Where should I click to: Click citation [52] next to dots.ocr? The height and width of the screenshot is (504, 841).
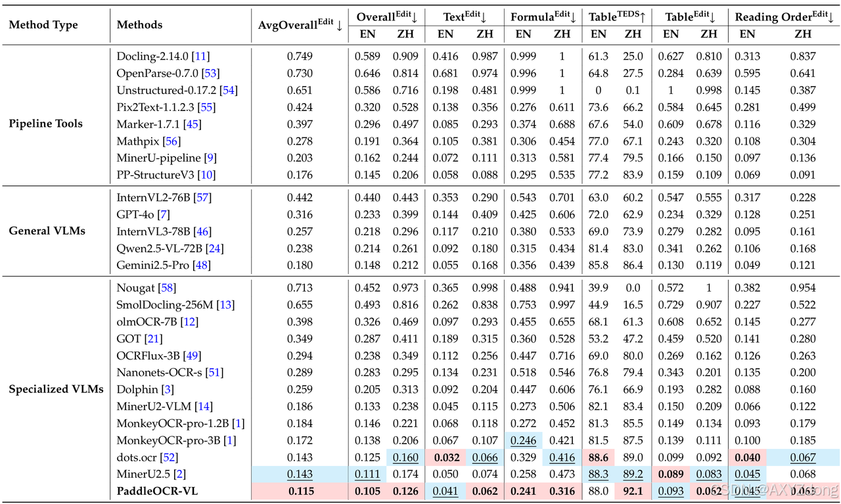pyautogui.click(x=168, y=457)
